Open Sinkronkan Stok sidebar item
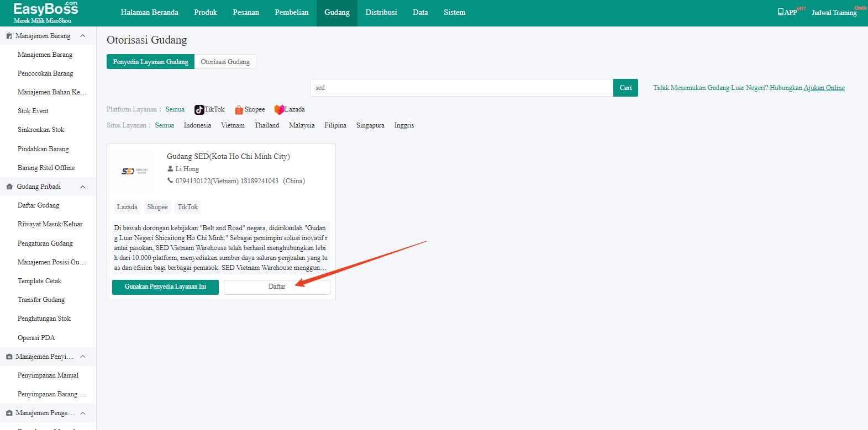The height and width of the screenshot is (430, 868). click(41, 130)
